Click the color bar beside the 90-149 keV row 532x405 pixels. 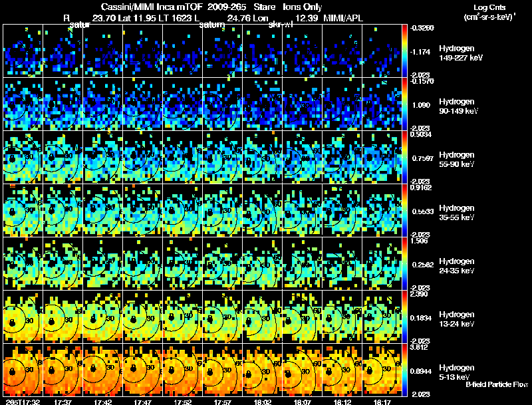(x=404, y=104)
